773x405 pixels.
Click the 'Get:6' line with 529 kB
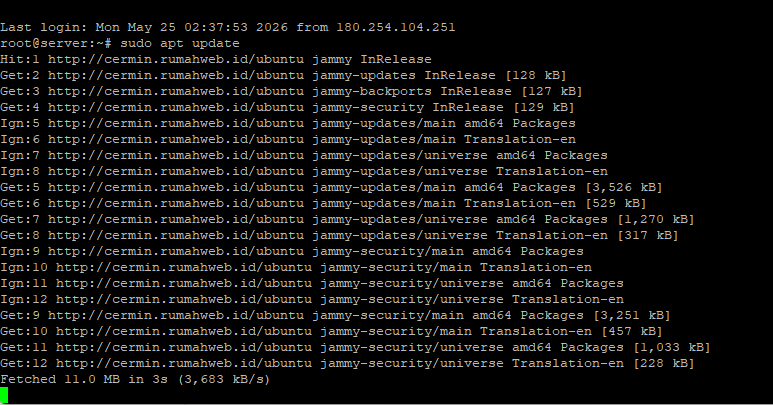[323, 204]
